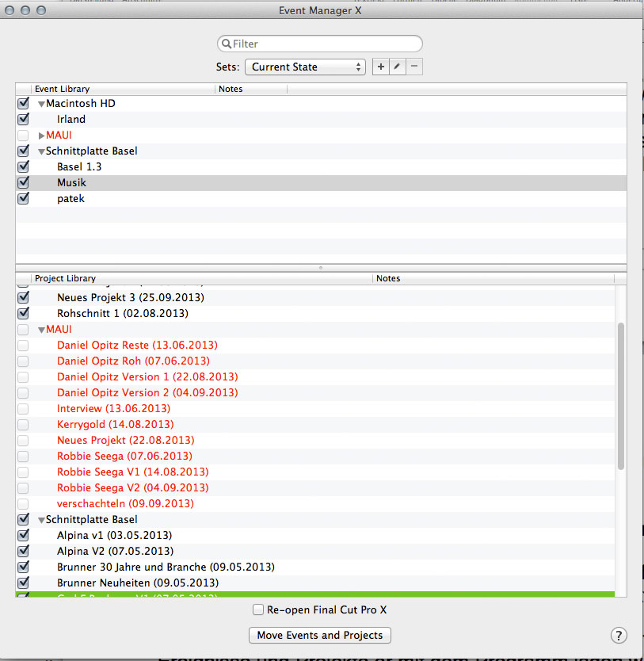The height and width of the screenshot is (661, 644).
Task: Open the Sets Current State dropdown
Action: click(305, 67)
